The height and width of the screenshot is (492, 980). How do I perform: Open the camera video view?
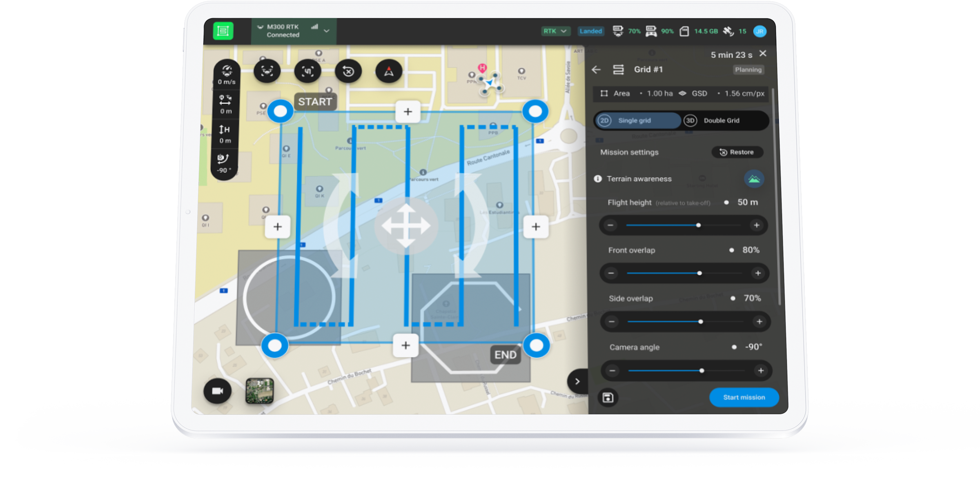tap(217, 391)
